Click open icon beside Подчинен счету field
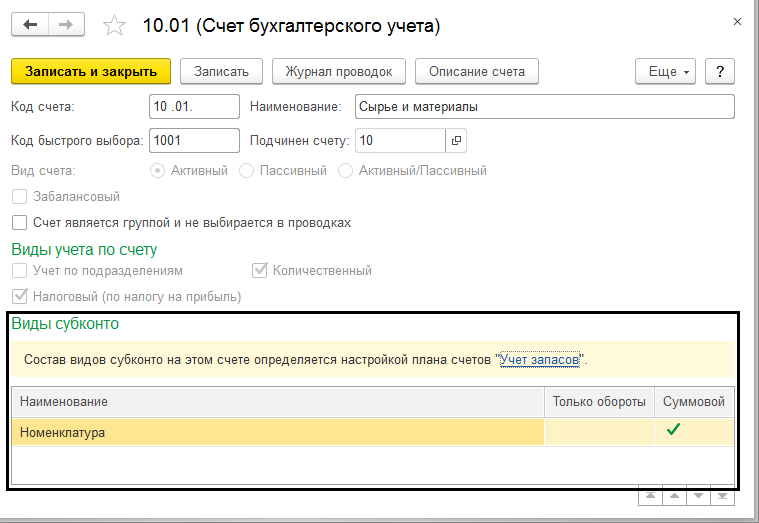 click(456, 140)
